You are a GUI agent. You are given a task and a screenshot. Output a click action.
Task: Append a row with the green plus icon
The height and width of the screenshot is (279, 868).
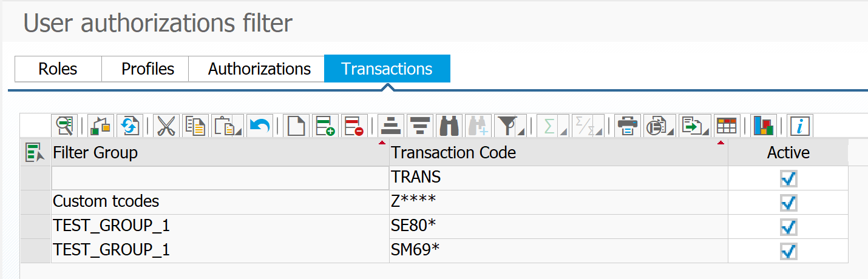click(326, 126)
